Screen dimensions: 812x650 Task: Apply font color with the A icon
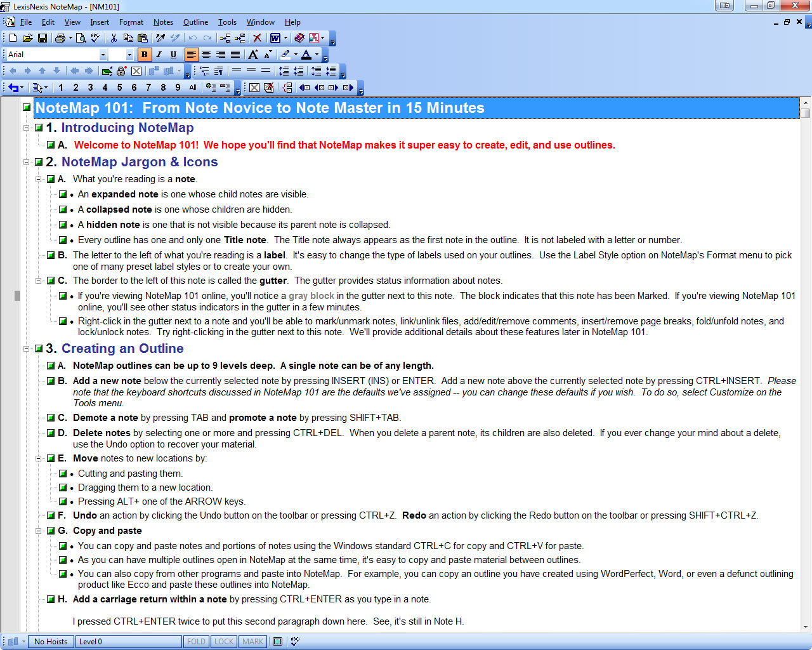[306, 55]
